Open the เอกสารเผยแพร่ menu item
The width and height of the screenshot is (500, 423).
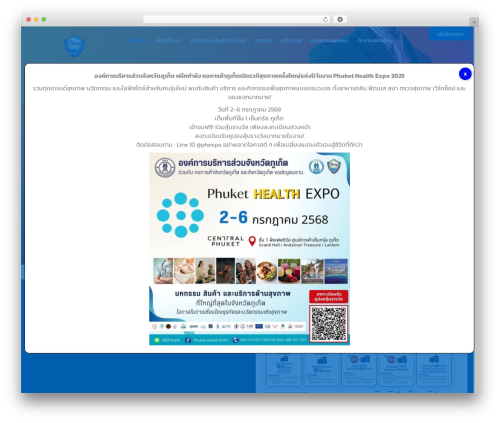[329, 41]
